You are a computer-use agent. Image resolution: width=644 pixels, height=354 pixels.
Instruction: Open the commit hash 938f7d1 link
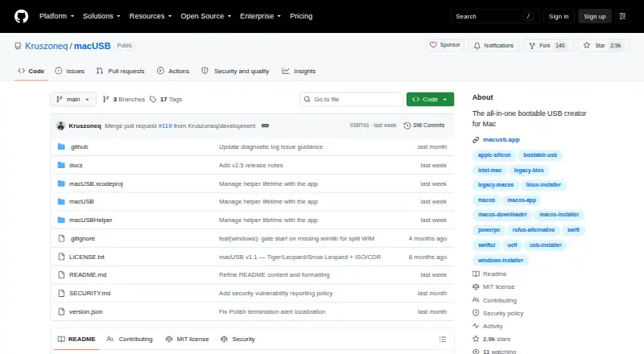click(x=359, y=126)
